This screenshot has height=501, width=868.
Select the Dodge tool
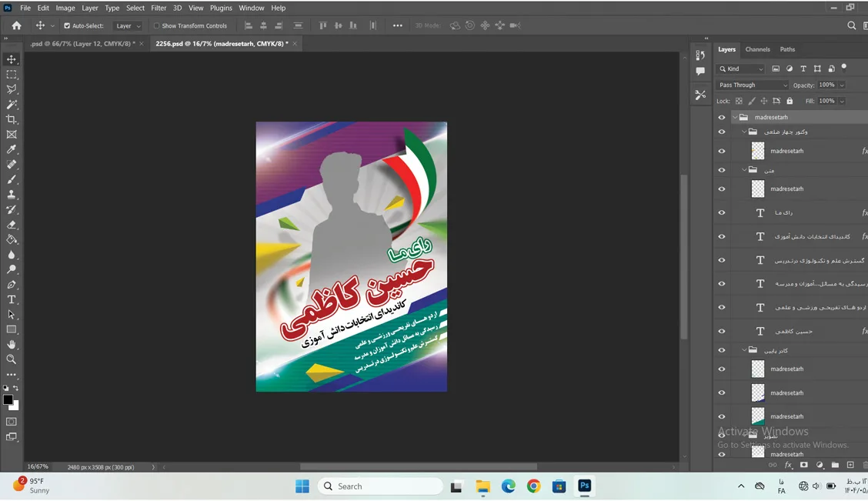pyautogui.click(x=11, y=269)
